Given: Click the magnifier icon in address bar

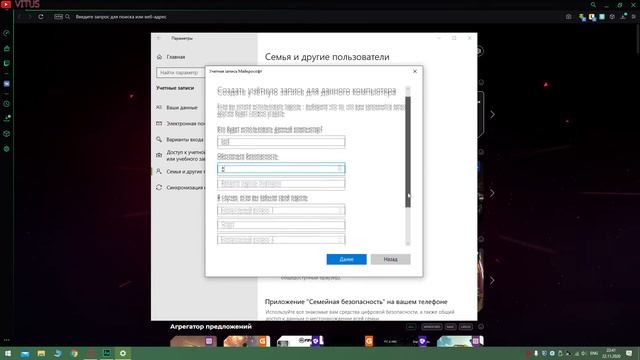Looking at the screenshot, I should click(68, 17).
